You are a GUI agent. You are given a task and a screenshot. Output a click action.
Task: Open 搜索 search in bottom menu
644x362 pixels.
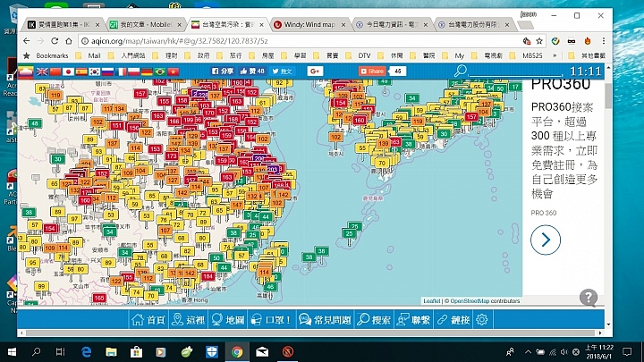[374, 319]
